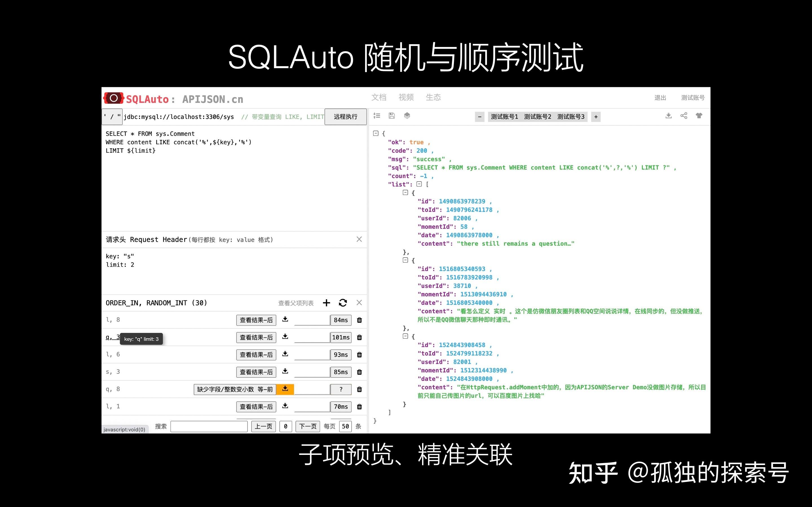Click the list-format icon above JSON result

(376, 116)
